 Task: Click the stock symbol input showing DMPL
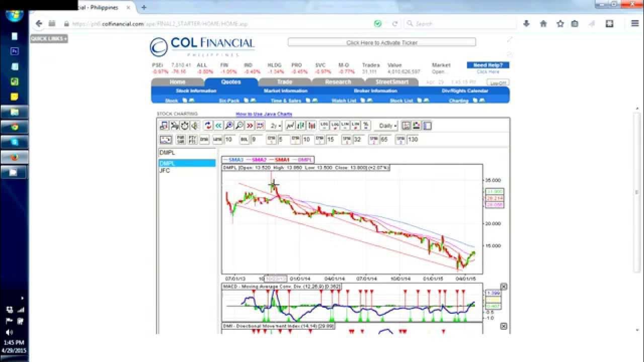click(187, 152)
